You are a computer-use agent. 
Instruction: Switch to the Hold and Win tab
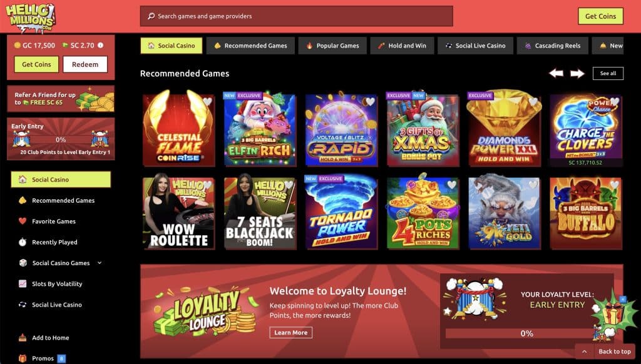click(403, 46)
